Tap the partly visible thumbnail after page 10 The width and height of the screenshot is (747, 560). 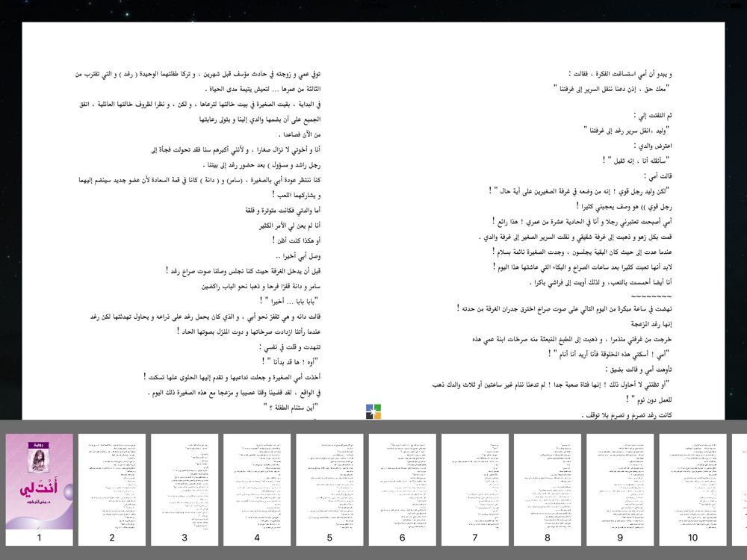(740, 489)
